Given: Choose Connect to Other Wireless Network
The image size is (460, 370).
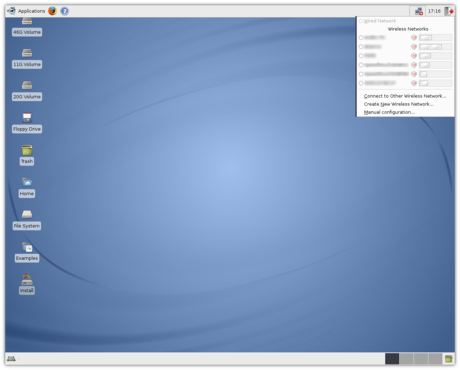Looking at the screenshot, I should click(x=405, y=96).
